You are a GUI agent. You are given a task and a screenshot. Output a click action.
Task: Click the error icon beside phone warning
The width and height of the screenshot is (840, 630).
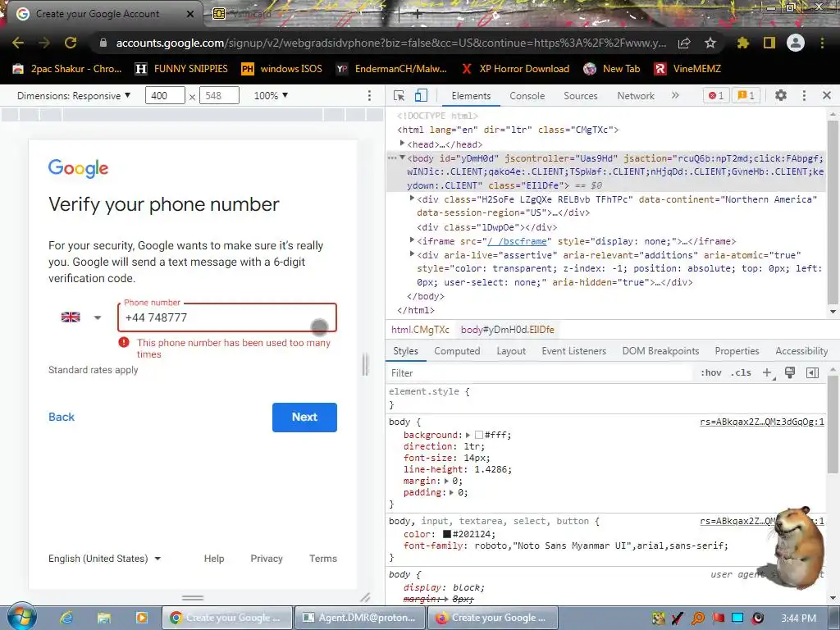click(x=124, y=342)
